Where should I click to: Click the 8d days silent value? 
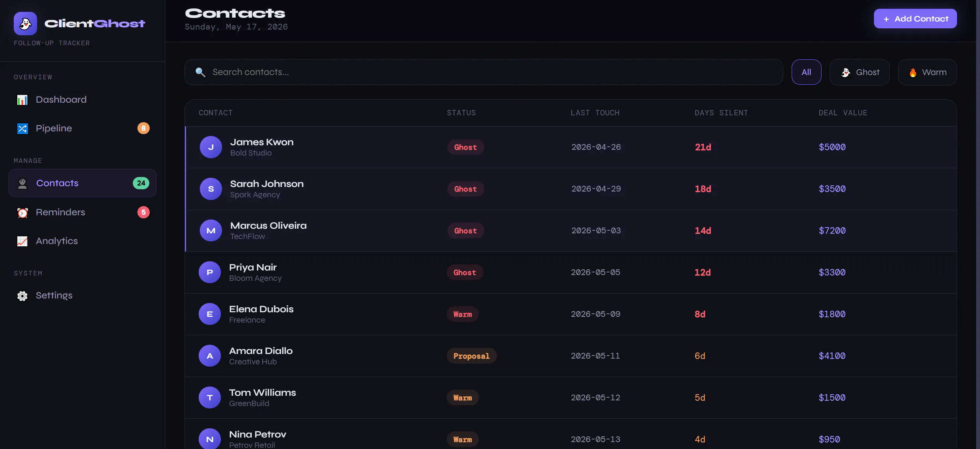(700, 314)
